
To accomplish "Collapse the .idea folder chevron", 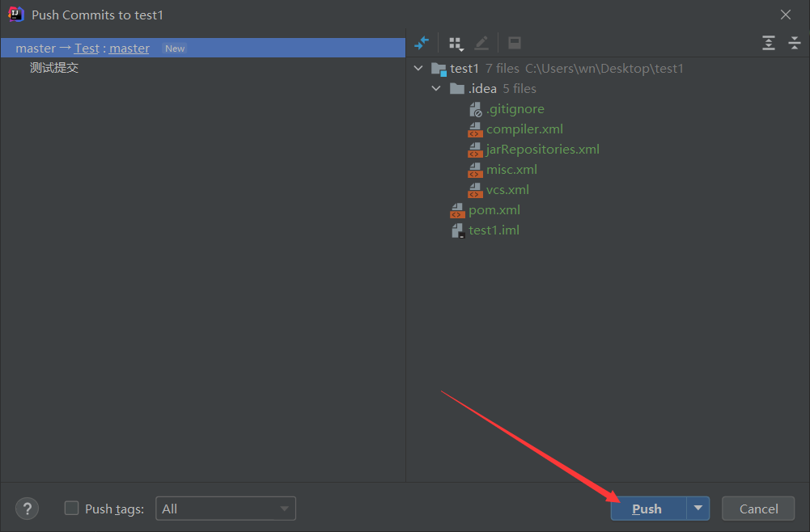I will click(x=436, y=89).
